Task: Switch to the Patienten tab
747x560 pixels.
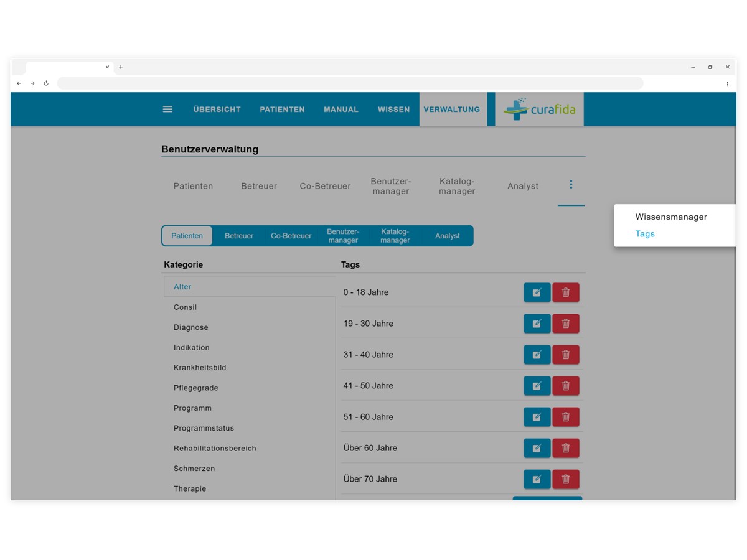Action: pyautogui.click(x=193, y=186)
